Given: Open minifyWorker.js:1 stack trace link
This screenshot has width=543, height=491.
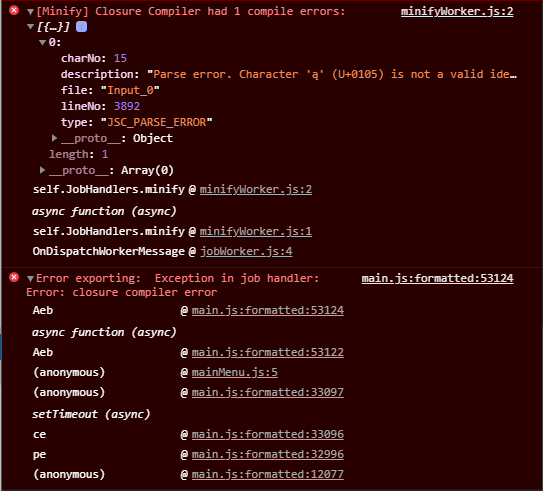Looking at the screenshot, I should (x=256, y=231).
